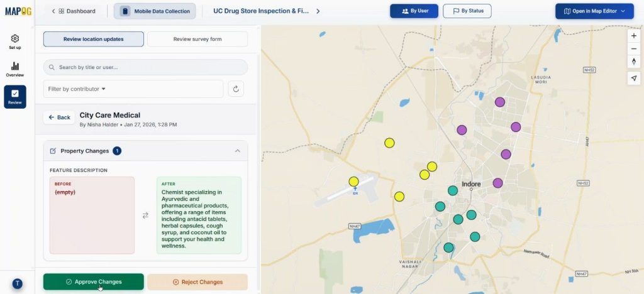Zoom in on the map
The height and width of the screenshot is (294, 644).
click(x=634, y=36)
